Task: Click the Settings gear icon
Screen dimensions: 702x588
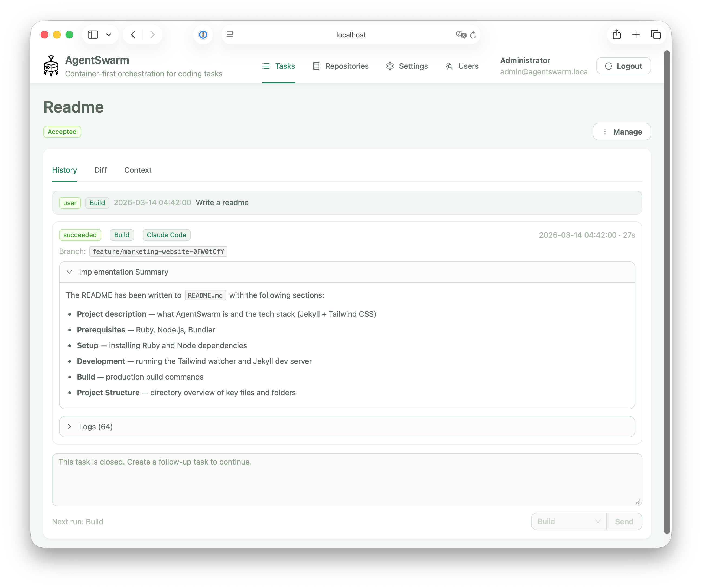Action: point(390,66)
